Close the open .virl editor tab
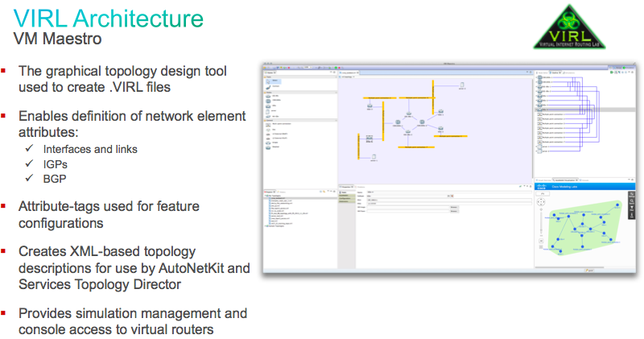The width and height of the screenshot is (644, 339). click(x=357, y=72)
